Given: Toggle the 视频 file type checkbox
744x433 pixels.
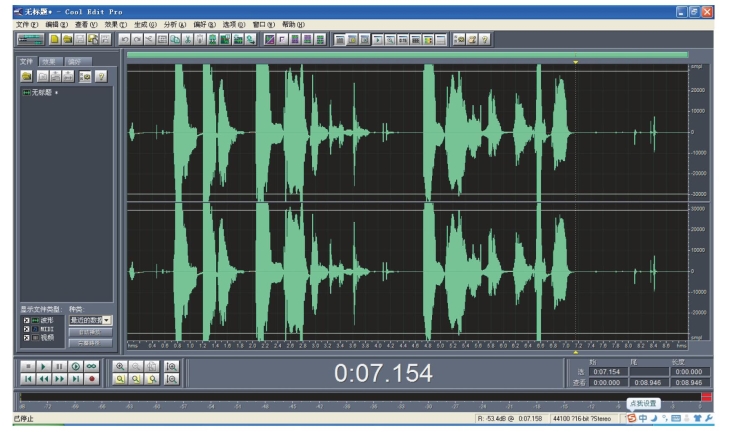Looking at the screenshot, I should (x=26, y=338).
